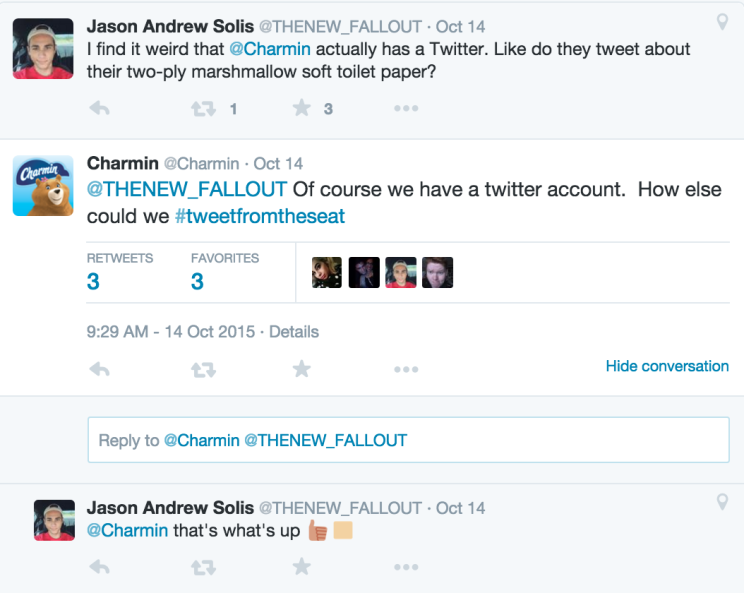
Task: Open the #tweetfromtheseat hashtag
Action: tap(259, 216)
